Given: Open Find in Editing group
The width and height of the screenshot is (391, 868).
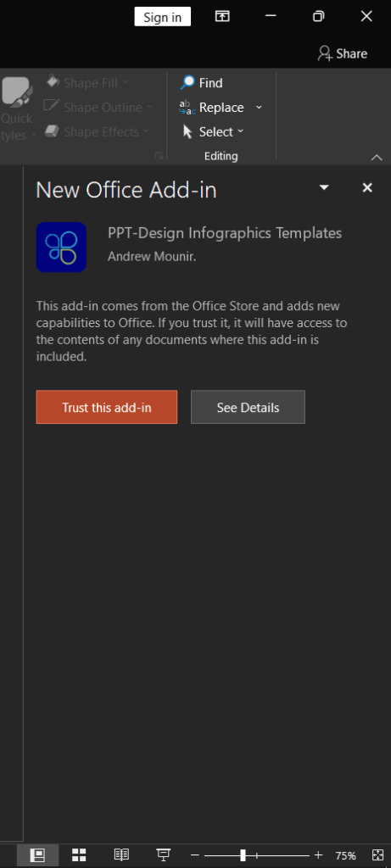Looking at the screenshot, I should [x=202, y=83].
